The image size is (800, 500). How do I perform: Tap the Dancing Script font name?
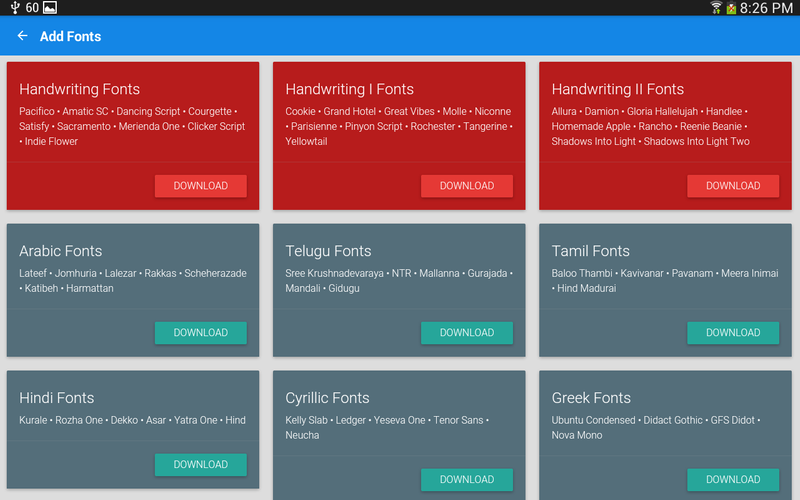coord(148,111)
